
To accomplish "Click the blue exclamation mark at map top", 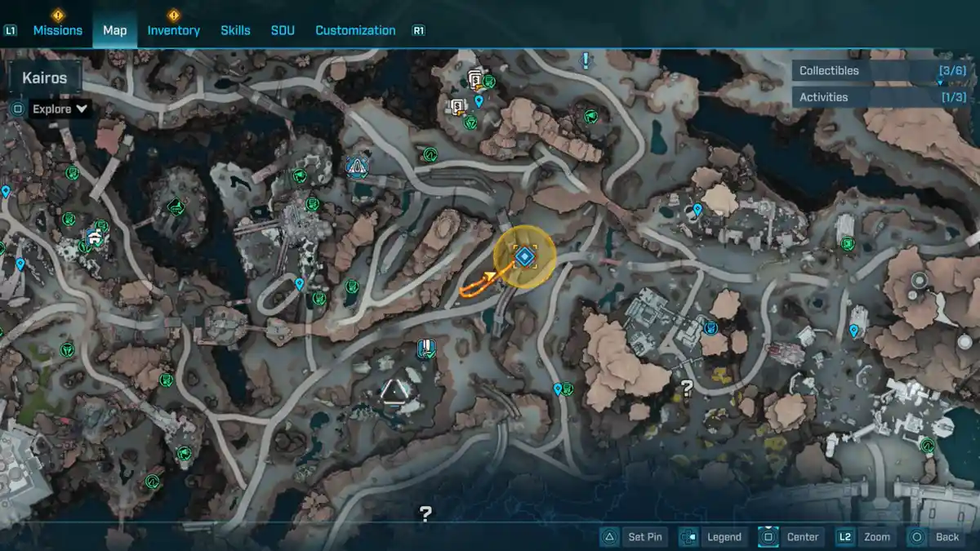I will [x=586, y=60].
